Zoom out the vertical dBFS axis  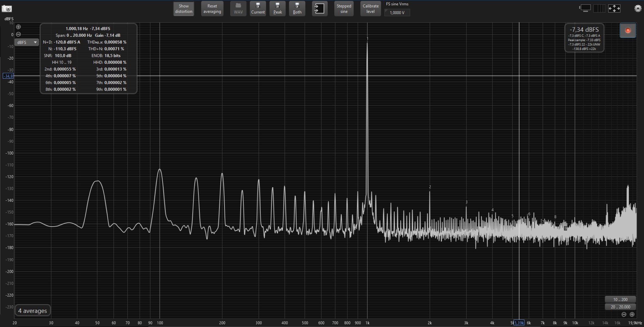[x=19, y=34]
